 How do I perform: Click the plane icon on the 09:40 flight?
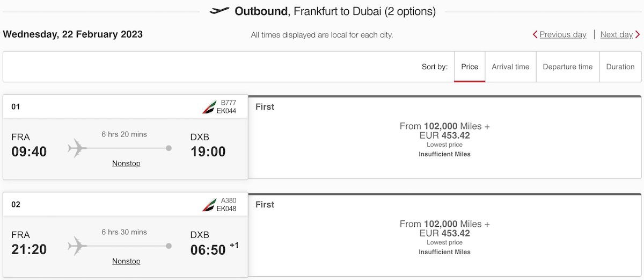click(x=78, y=148)
